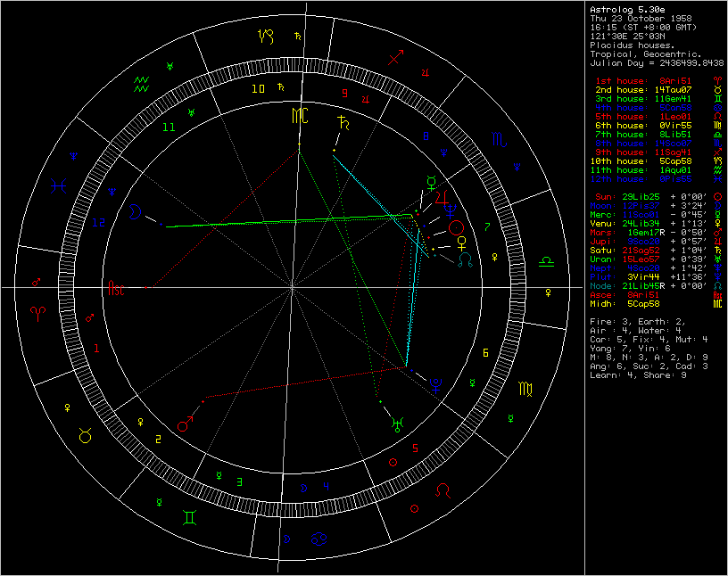This screenshot has height=576, width=728.
Task: Click the 'Julian Day = 2436499.8438' text
Action: coord(656,63)
